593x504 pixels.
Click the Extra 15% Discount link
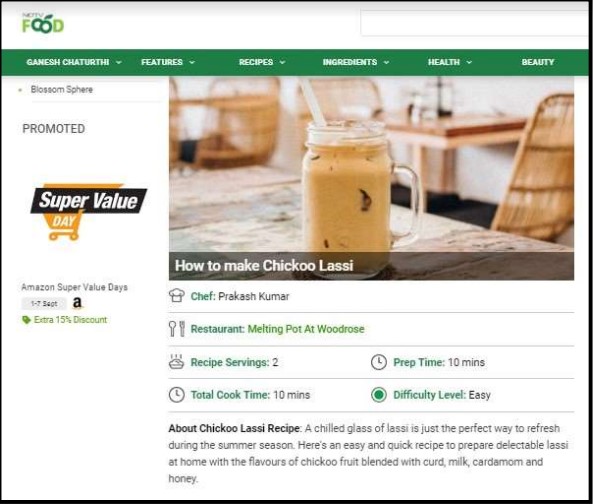(70, 320)
